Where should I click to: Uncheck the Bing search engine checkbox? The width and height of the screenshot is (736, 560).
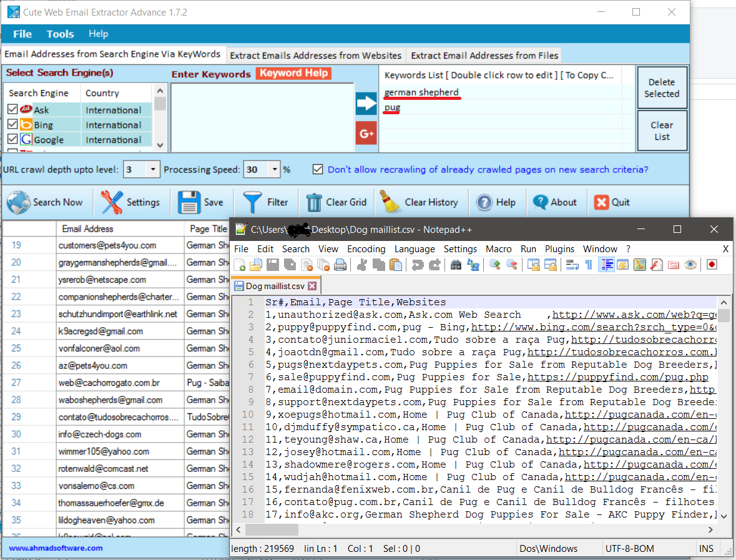point(12,124)
